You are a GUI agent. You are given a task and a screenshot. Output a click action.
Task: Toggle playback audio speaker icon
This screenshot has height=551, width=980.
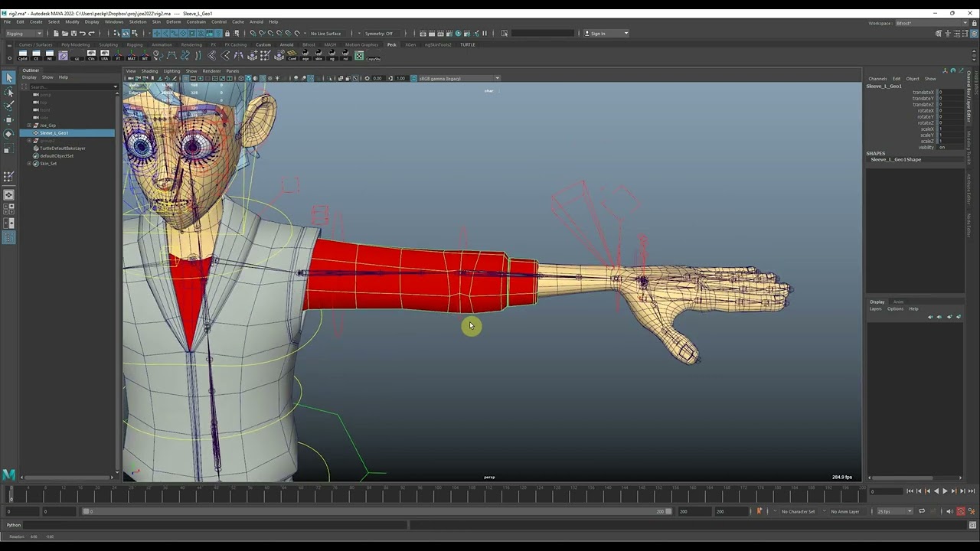pyautogui.click(x=949, y=511)
